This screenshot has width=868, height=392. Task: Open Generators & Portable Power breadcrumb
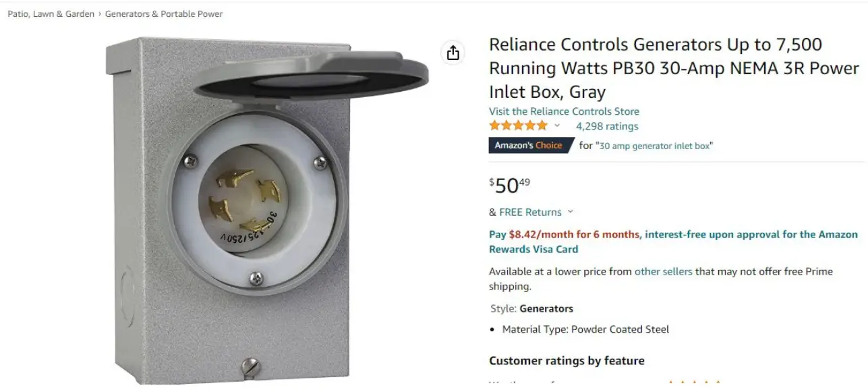164,14
